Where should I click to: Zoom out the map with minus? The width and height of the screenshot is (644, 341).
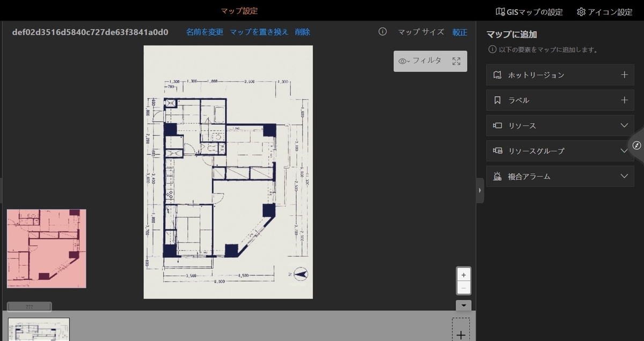463,287
